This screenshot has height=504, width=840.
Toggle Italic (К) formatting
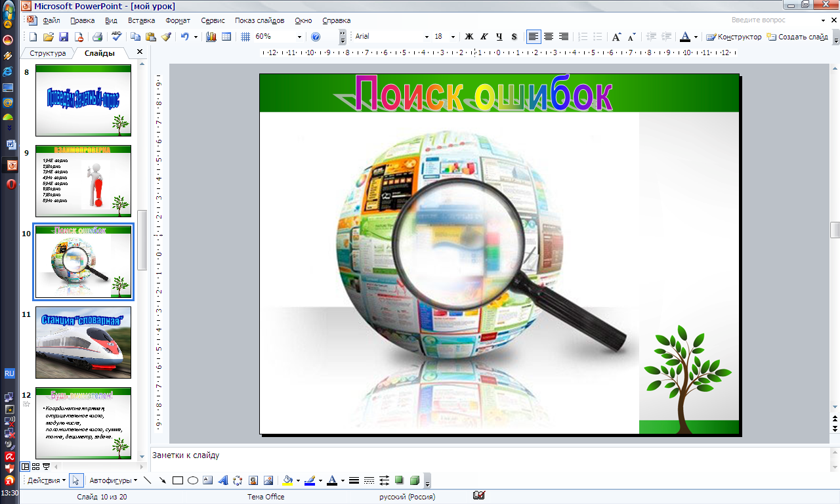pyautogui.click(x=484, y=37)
